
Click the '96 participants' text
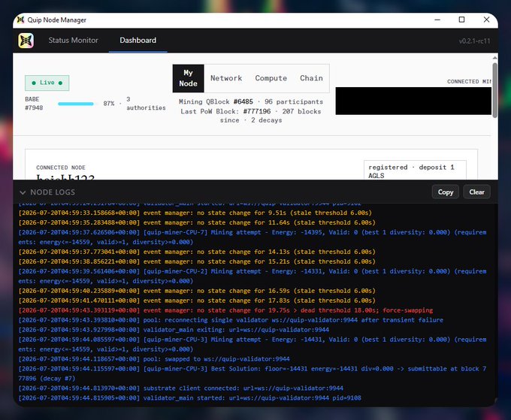tap(294, 101)
